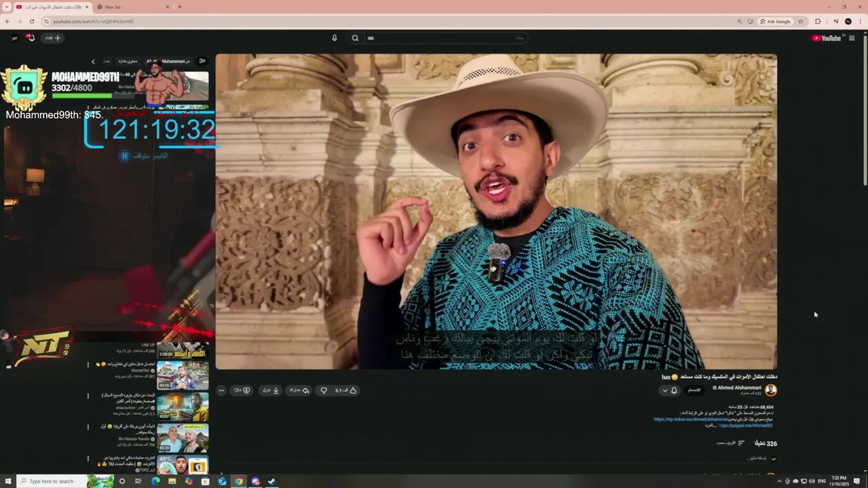Viewport: 868px width, 488px height.
Task: Open Microsoft Edge from taskbar
Action: point(155,481)
